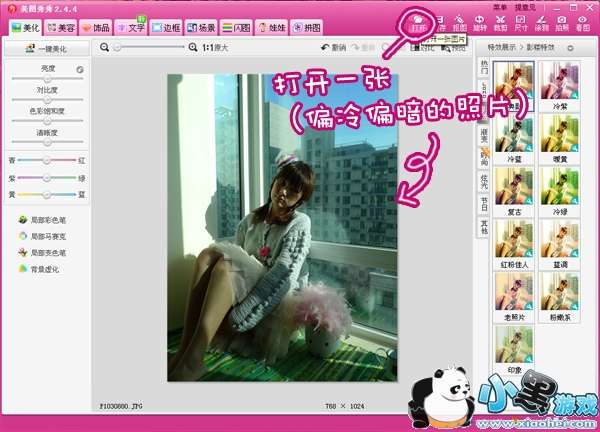Open the 背景虚化 background blur tool
600x432 pixels.
pyautogui.click(x=38, y=269)
